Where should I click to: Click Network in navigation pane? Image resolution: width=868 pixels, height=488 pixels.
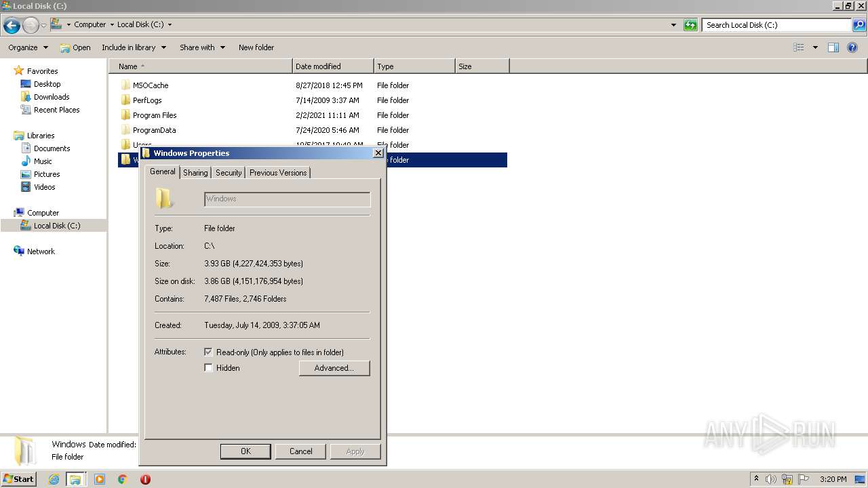click(41, 251)
